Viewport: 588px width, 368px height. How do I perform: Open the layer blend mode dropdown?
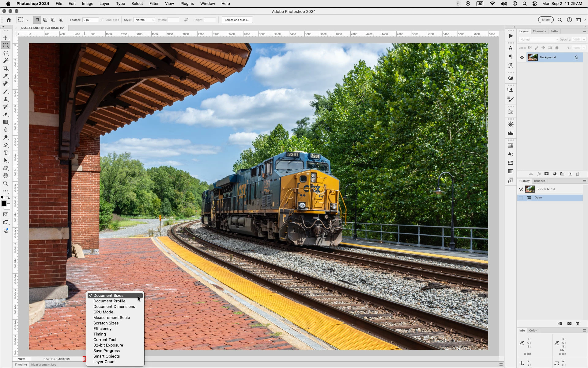[x=538, y=40]
